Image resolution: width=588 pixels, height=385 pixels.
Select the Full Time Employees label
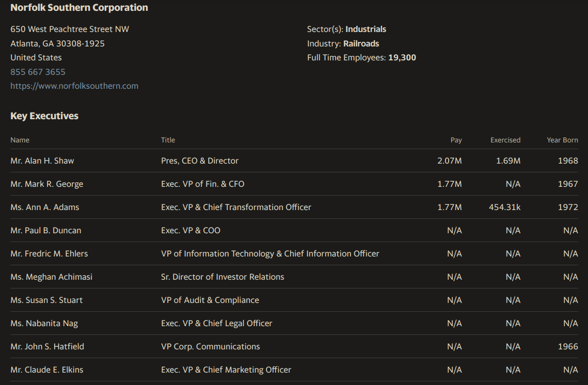coord(346,58)
